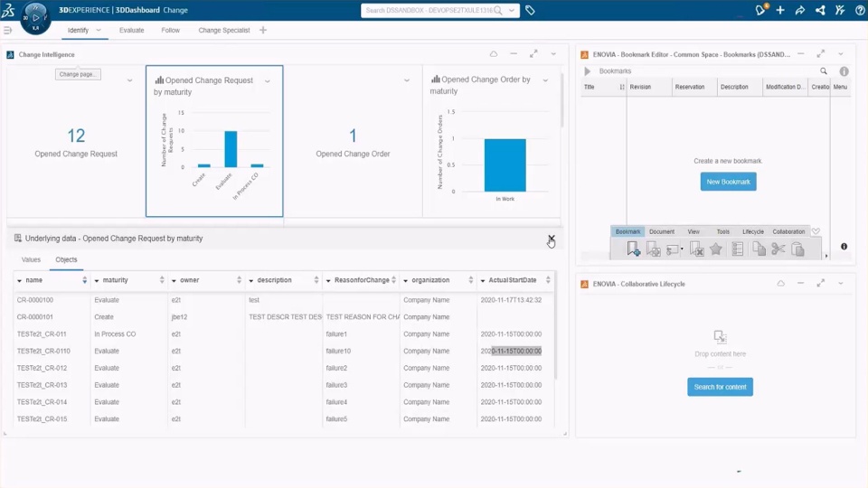Click the heart favorite icon beside Collaboration
Screen dimensions: 868x488
tap(816, 231)
